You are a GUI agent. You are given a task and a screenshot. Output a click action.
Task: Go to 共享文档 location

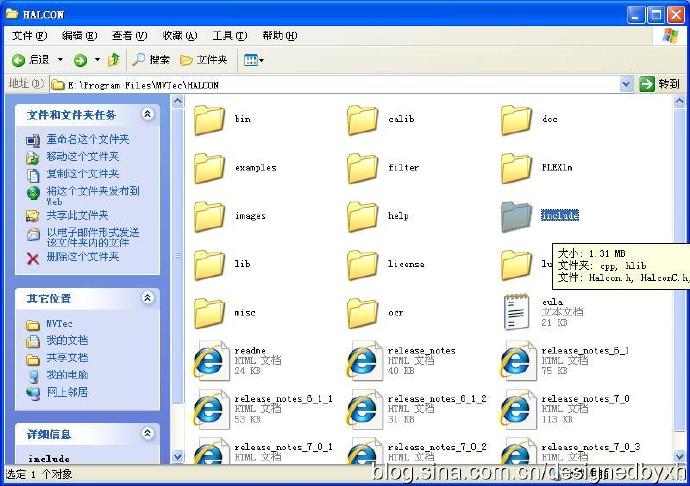67,358
